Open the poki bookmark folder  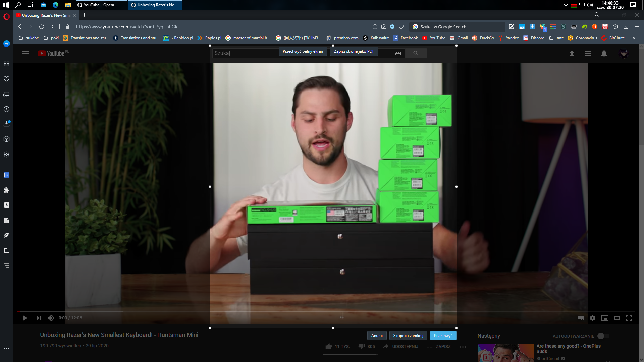tap(51, 38)
